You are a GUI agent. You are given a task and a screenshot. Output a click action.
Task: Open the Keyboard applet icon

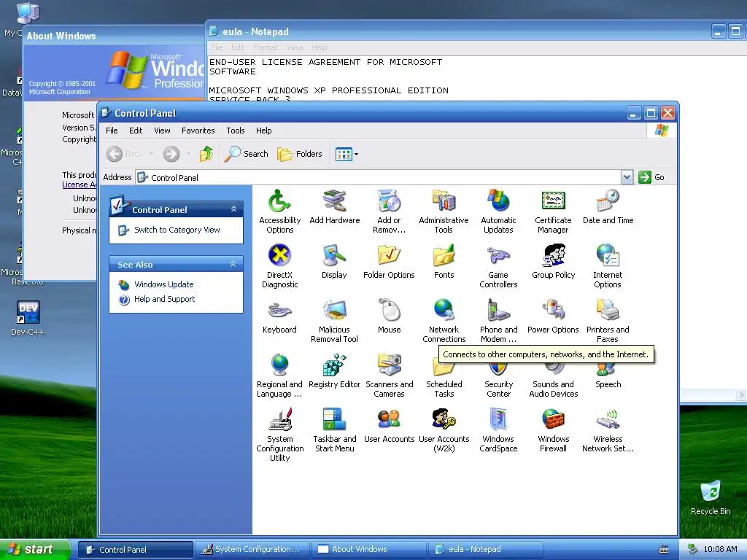tap(279, 310)
